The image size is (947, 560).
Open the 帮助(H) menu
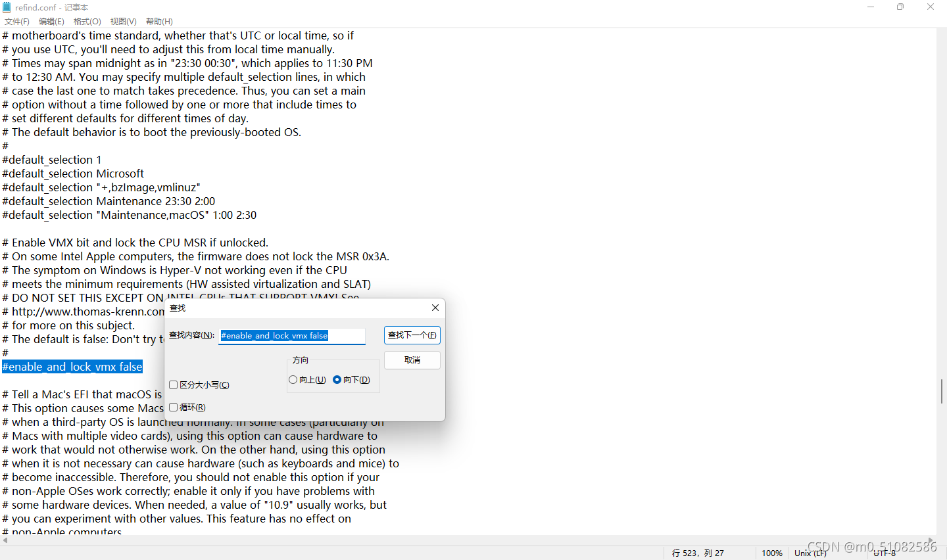(159, 22)
